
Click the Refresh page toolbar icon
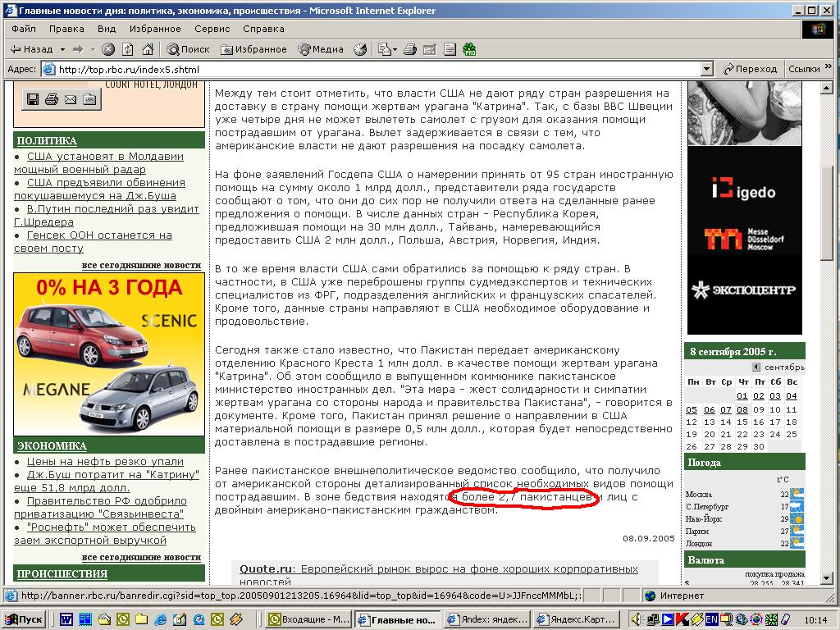click(x=128, y=49)
